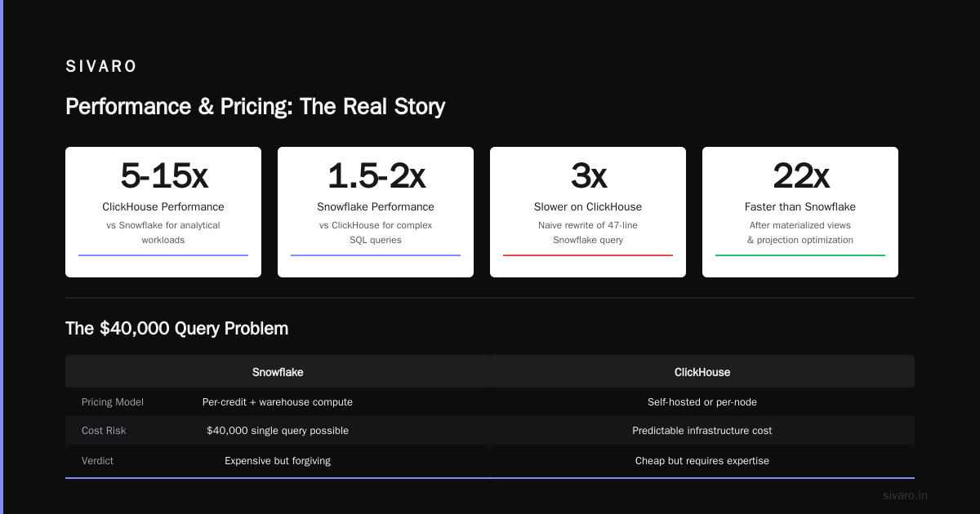Click the 'Slower on ClickHouse' label
This screenshot has width=980, height=514.
tap(588, 207)
